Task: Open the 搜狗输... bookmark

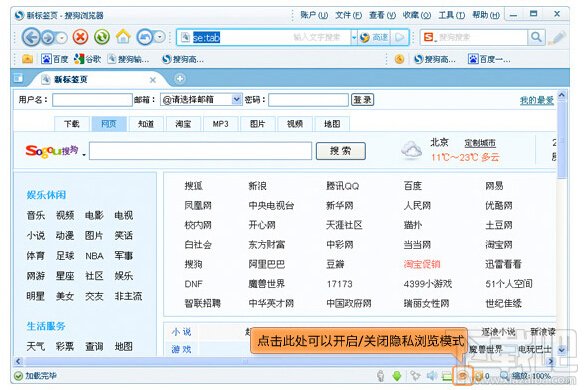Action: click(128, 59)
